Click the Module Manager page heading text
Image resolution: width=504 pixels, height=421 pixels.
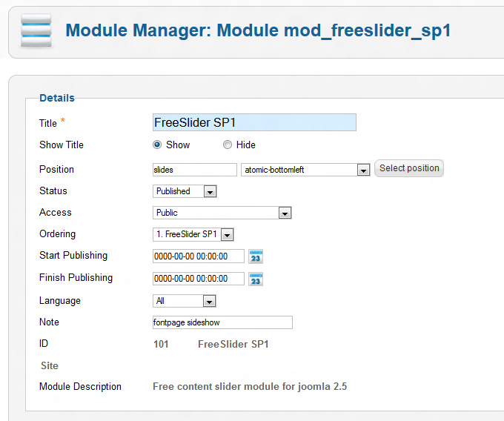[x=258, y=30]
